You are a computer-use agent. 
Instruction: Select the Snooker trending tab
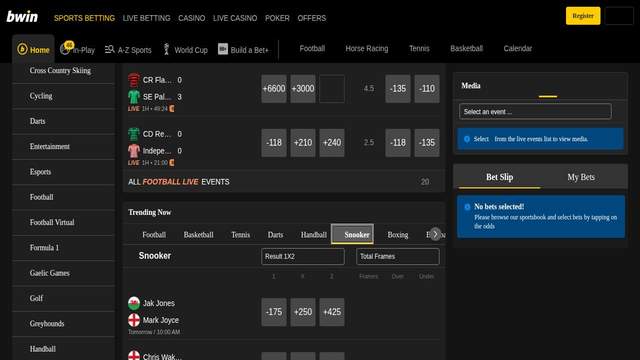352,234
